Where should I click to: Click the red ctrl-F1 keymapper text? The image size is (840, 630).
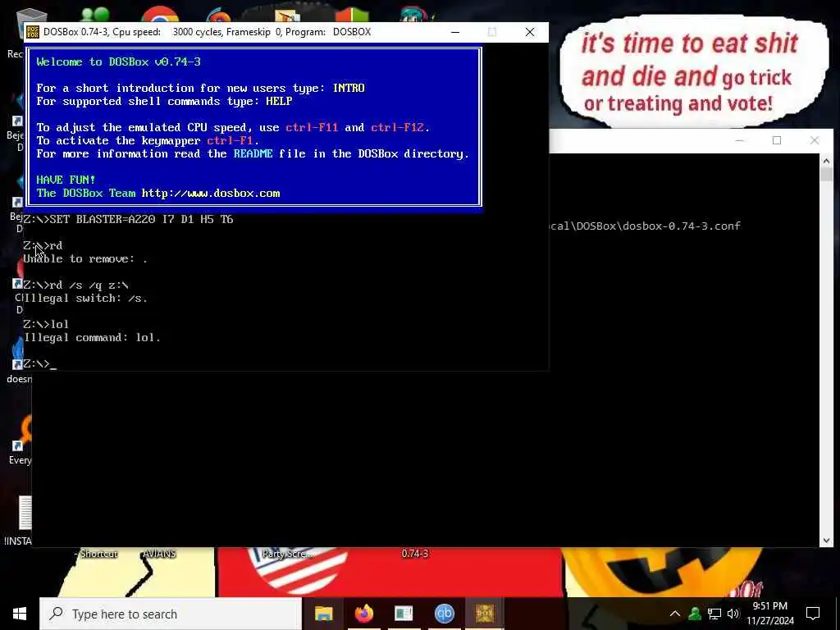(230, 140)
